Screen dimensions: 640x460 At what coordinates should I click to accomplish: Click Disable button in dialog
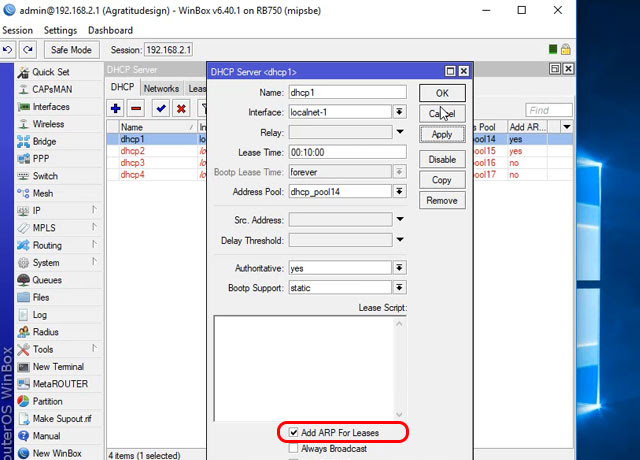(442, 159)
